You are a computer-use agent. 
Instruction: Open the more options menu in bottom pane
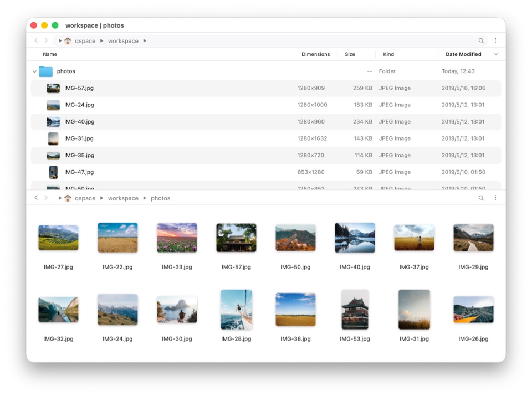[x=495, y=198]
